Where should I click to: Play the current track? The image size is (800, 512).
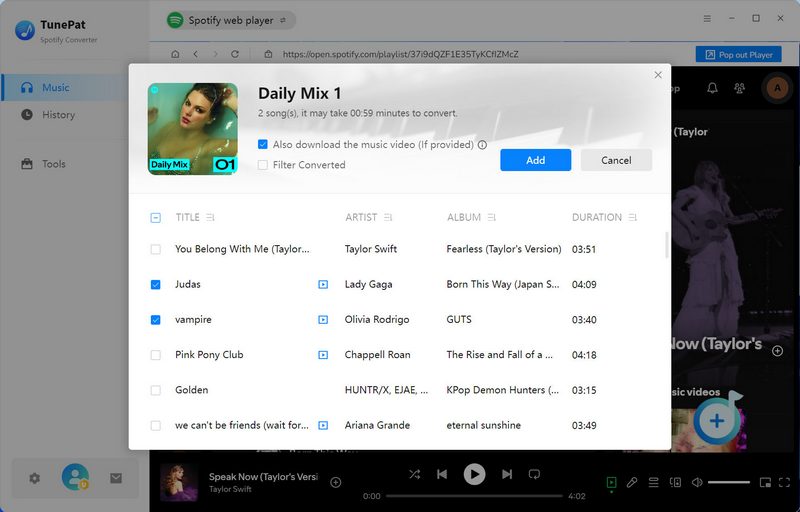click(474, 474)
